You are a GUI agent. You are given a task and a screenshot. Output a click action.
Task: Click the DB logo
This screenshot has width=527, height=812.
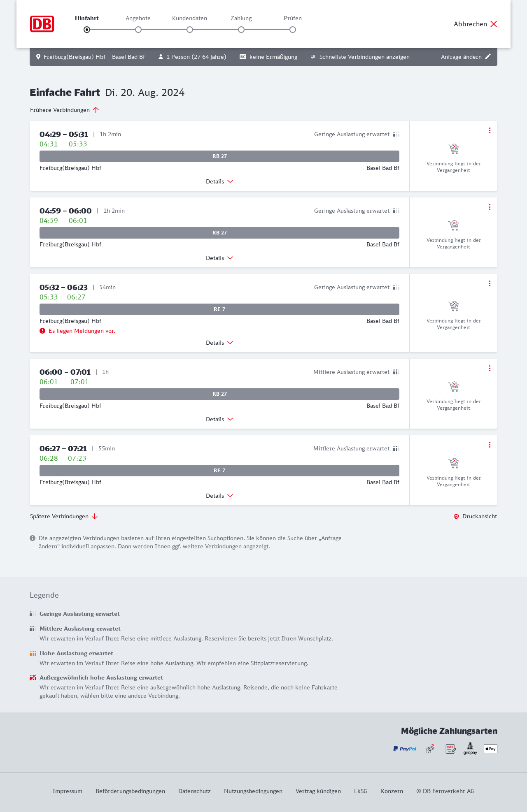point(42,24)
